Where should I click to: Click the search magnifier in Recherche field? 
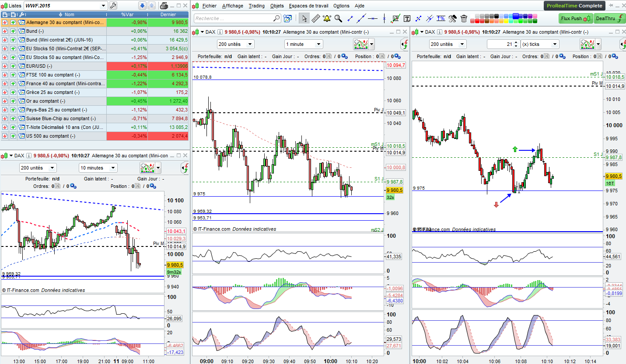click(276, 18)
